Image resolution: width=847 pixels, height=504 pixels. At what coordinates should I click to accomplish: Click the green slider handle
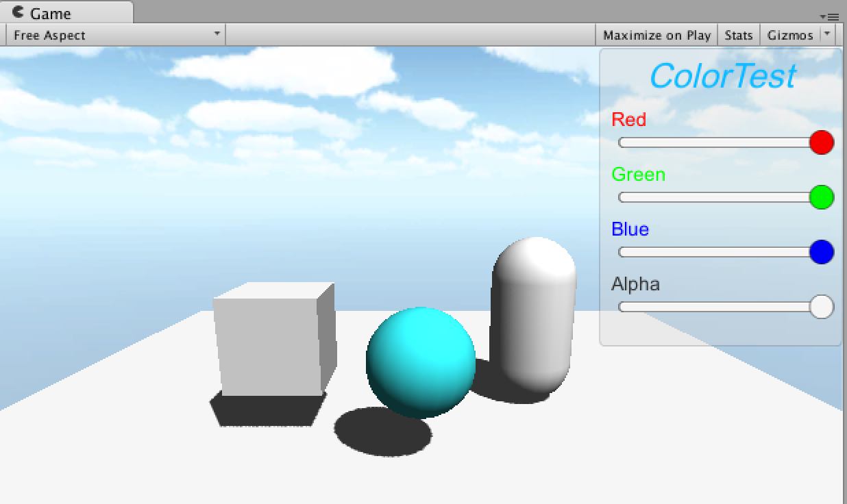point(822,197)
